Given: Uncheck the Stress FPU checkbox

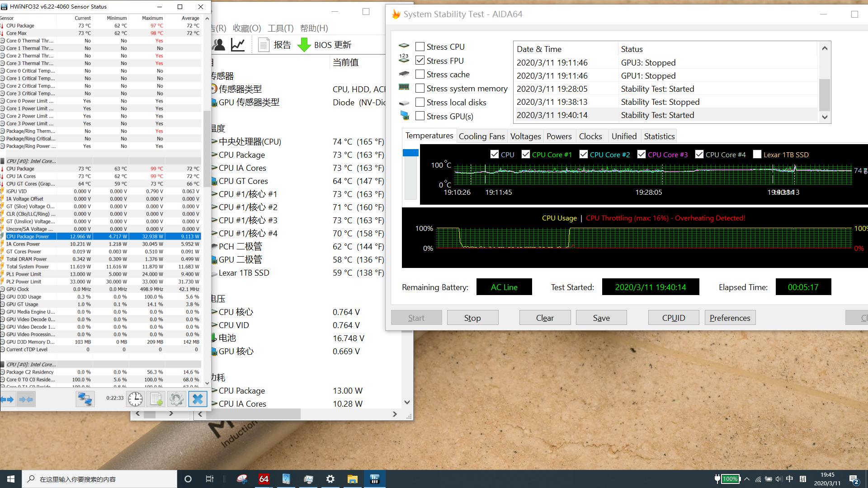Looking at the screenshot, I should (x=420, y=61).
